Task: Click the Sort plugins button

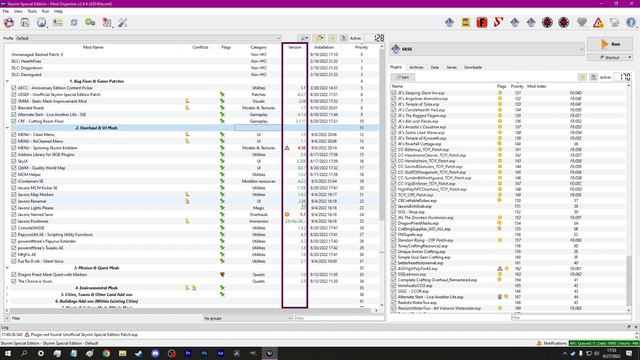Action: [403, 77]
